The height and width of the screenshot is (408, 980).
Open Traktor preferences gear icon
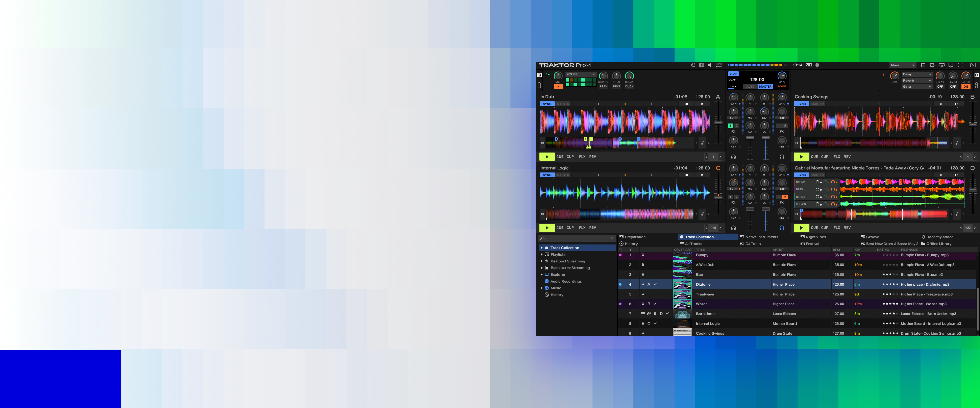932,65
